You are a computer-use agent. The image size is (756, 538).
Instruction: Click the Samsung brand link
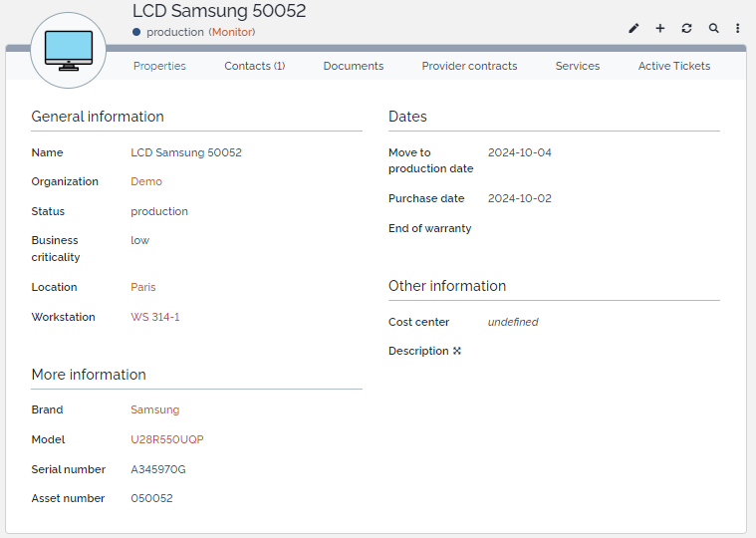[x=155, y=409]
